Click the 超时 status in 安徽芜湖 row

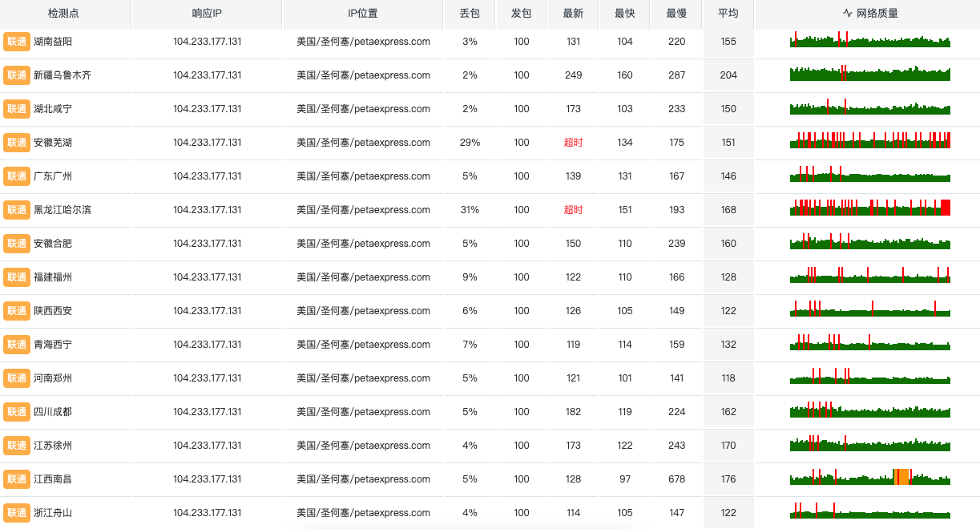point(573,143)
